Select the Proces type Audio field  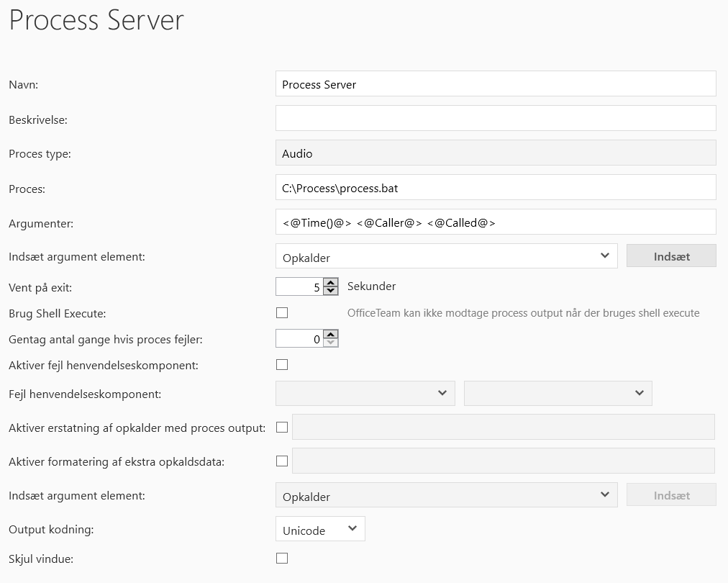point(496,153)
